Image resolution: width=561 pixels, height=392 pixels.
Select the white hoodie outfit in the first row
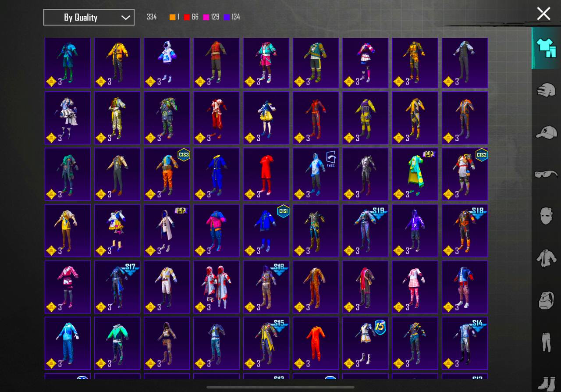[167, 63]
